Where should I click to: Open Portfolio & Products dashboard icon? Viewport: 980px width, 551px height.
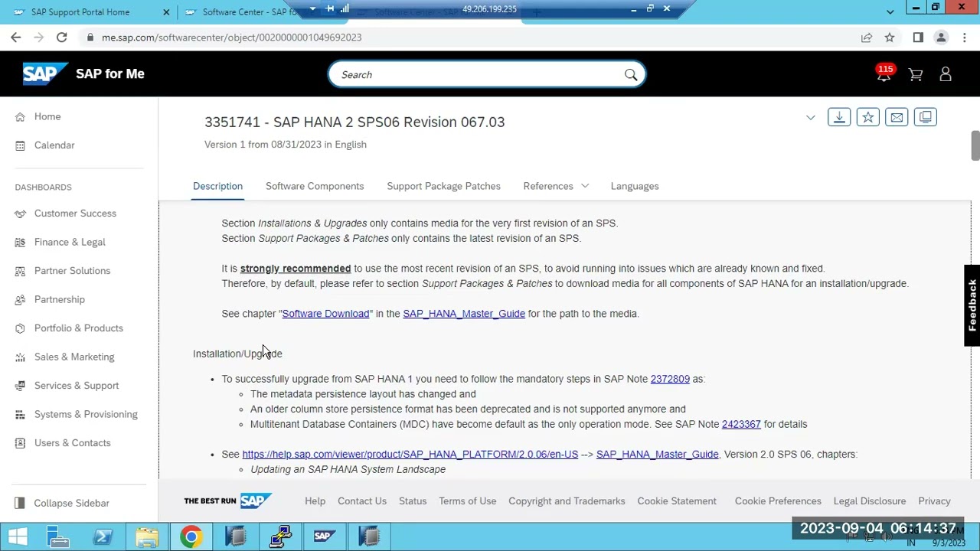tap(20, 328)
